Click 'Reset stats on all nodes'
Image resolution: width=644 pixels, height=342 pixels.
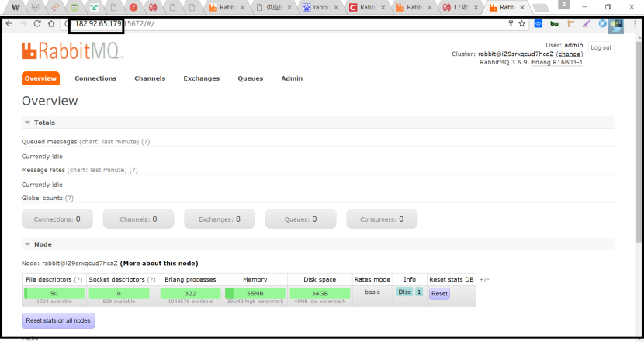(58, 320)
